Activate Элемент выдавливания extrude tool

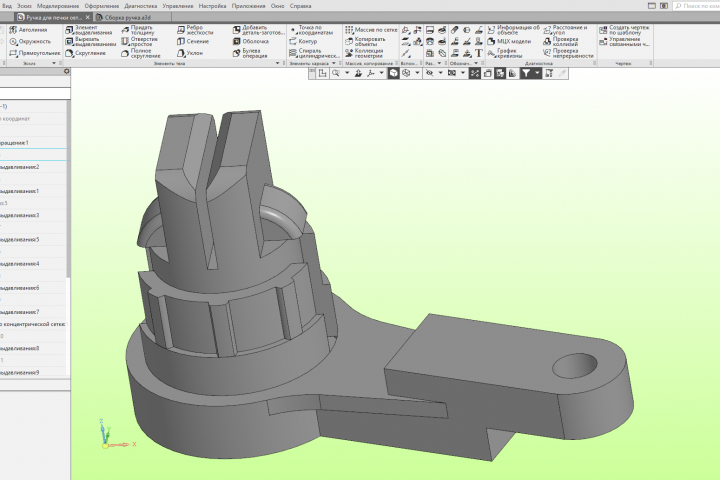pyautogui.click(x=92, y=30)
